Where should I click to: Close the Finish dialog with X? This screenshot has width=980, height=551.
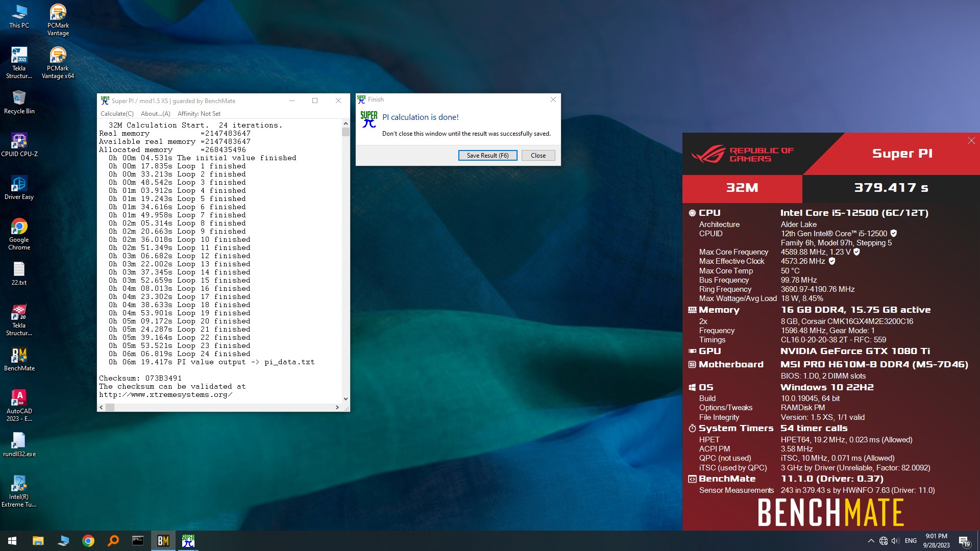tap(553, 99)
